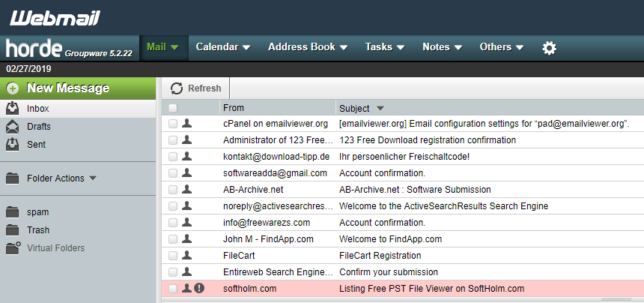Check the AB-Archive.net message checkbox
This screenshot has width=644, height=303.
point(173,190)
